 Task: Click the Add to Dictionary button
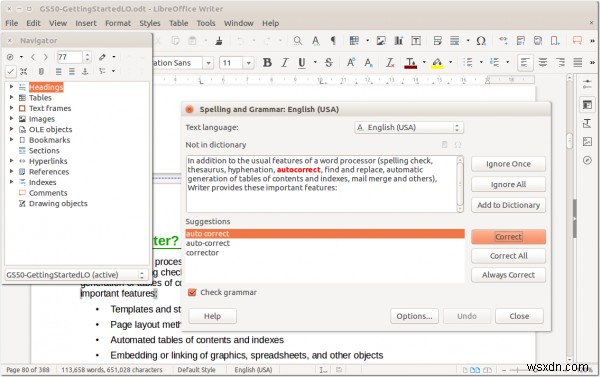pos(508,205)
